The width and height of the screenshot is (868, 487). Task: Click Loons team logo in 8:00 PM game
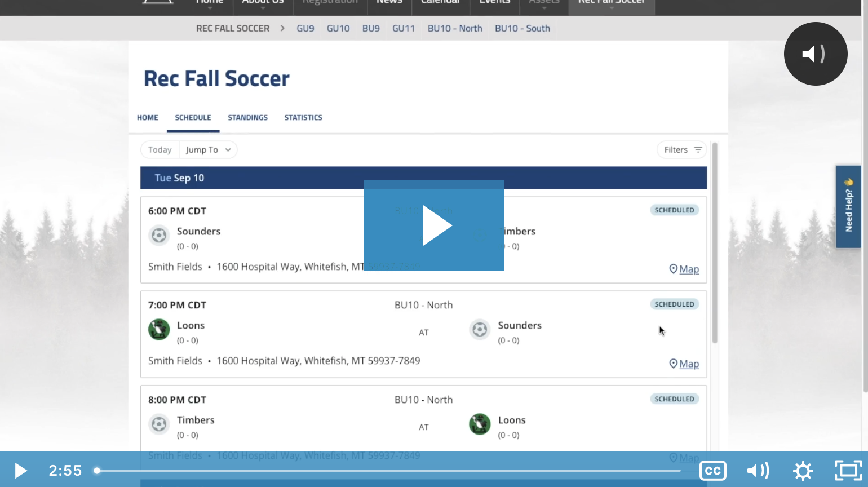point(480,424)
